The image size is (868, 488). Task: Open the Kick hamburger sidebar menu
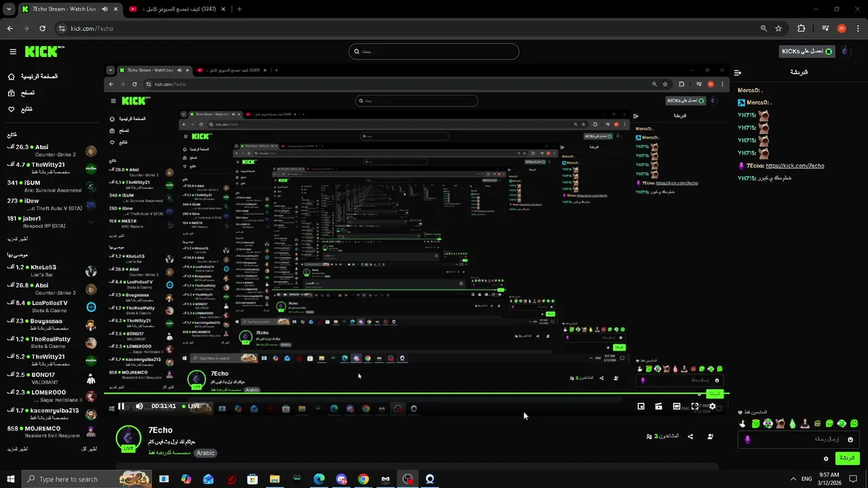click(13, 52)
